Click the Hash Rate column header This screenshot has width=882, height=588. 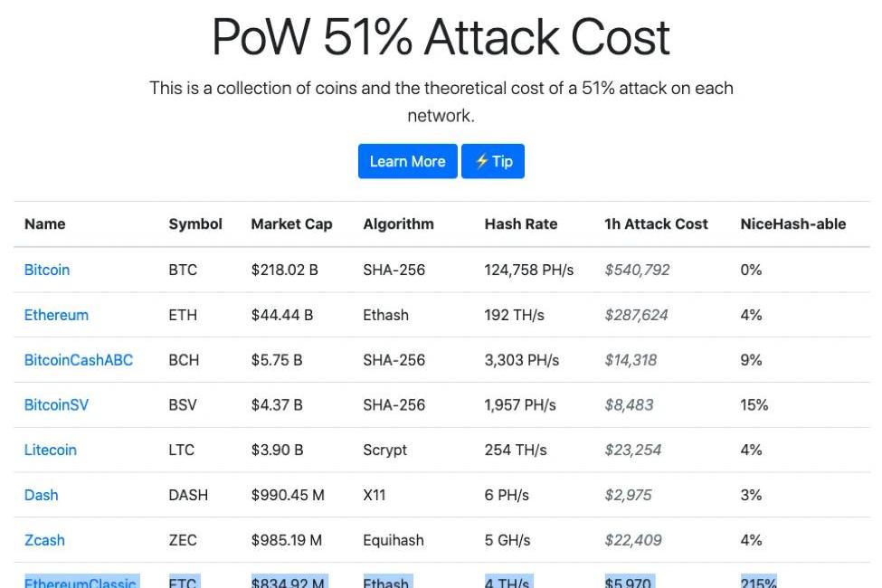point(521,224)
